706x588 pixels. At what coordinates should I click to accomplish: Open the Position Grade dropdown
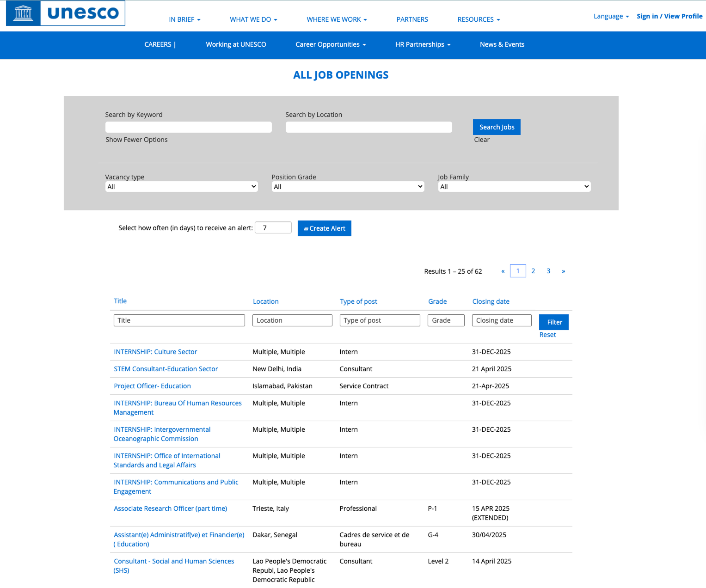pyautogui.click(x=348, y=187)
